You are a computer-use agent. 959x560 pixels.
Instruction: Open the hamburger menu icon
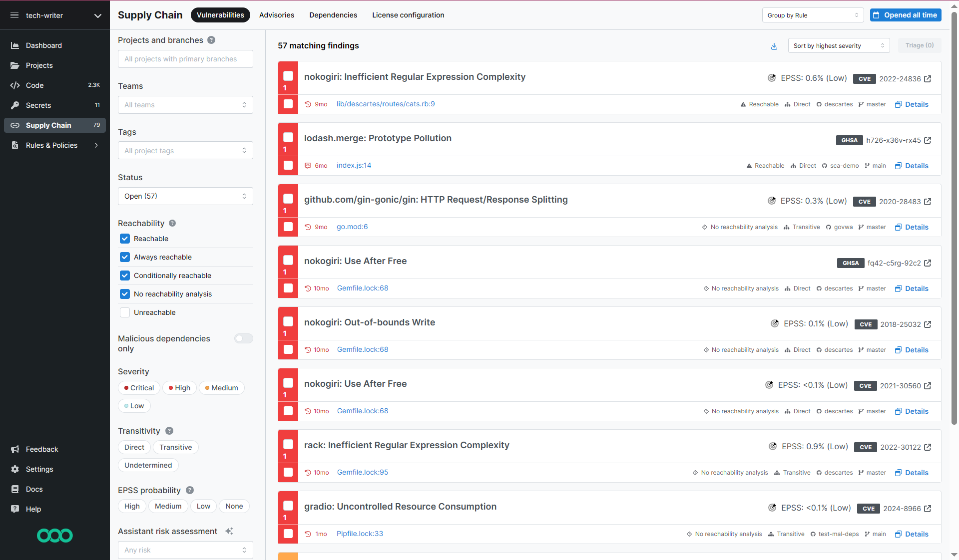click(14, 15)
